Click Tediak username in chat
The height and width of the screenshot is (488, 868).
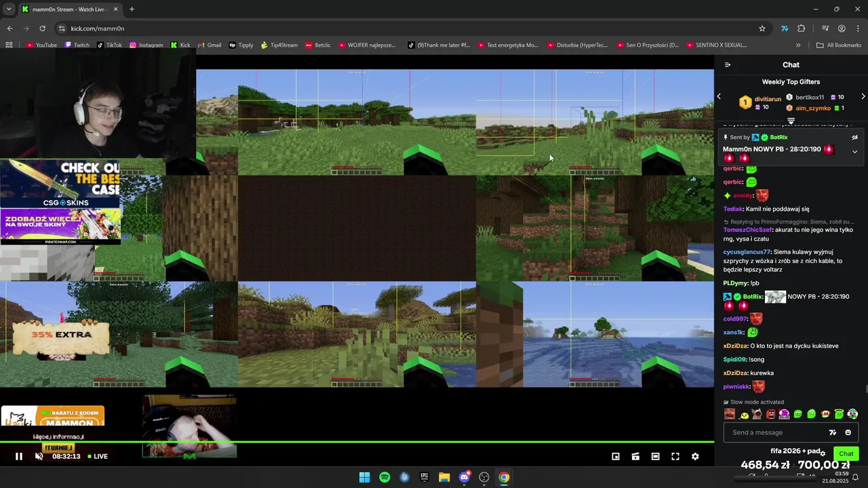[732, 209]
